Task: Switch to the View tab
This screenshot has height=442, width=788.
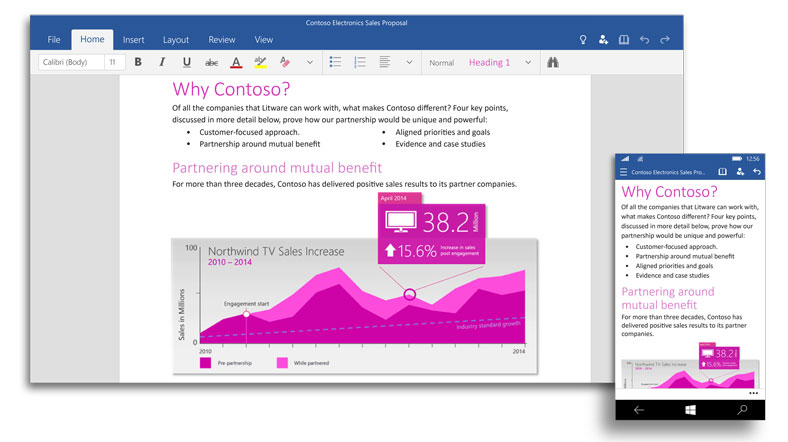Action: [x=263, y=40]
